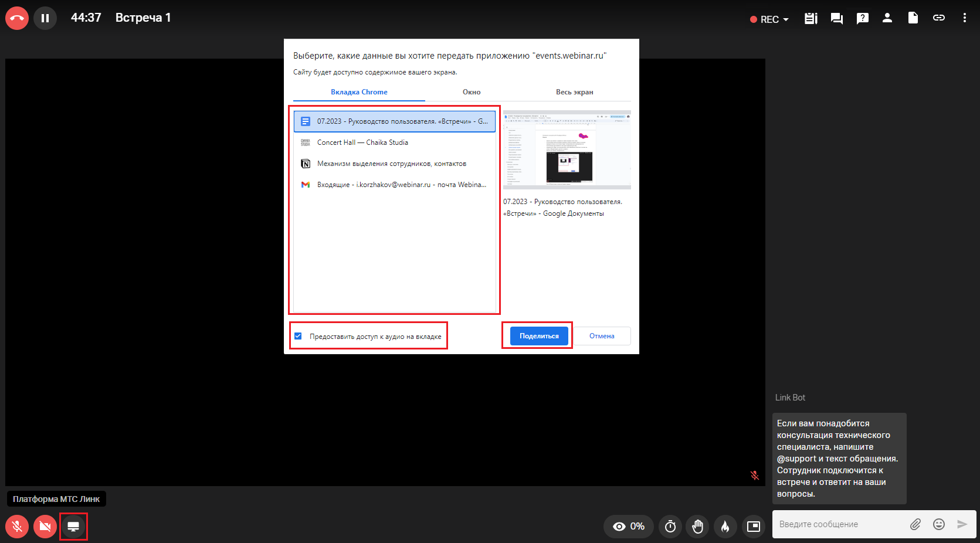Switch to the Вкладка Chrome tab

coord(359,92)
